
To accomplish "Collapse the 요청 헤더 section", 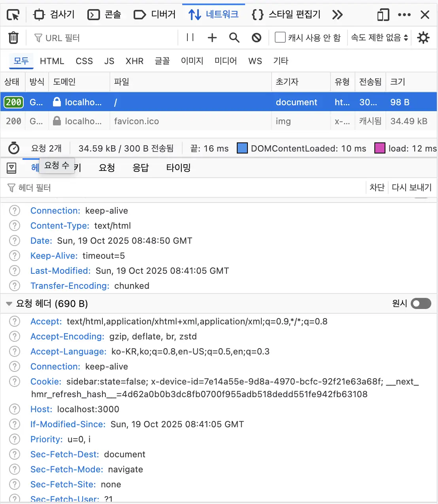I will [9, 304].
